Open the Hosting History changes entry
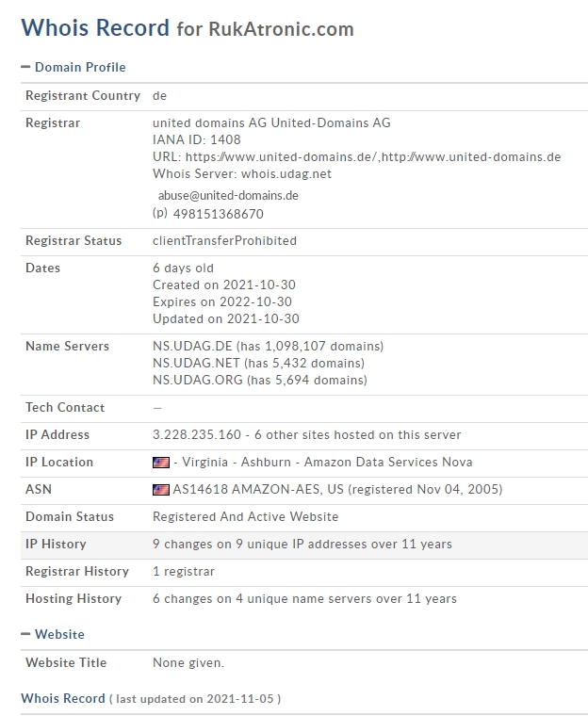Screen dimensions: 588x716 304,598
